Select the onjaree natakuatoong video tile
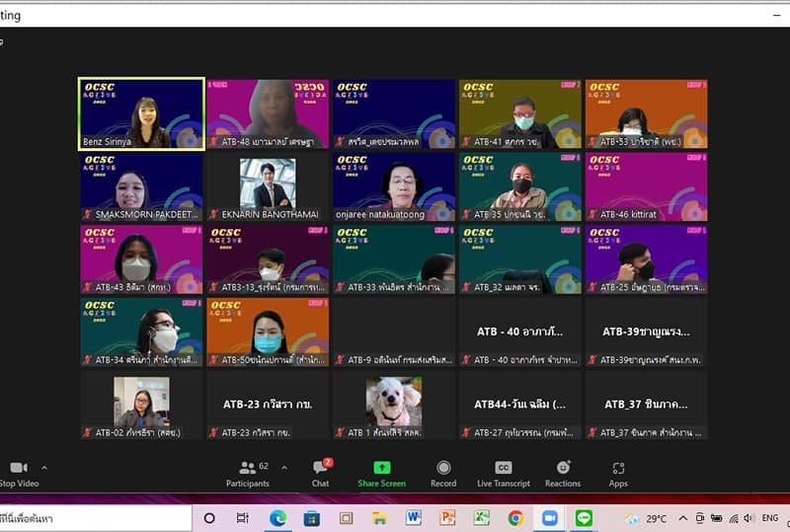790x532 pixels. click(x=393, y=187)
